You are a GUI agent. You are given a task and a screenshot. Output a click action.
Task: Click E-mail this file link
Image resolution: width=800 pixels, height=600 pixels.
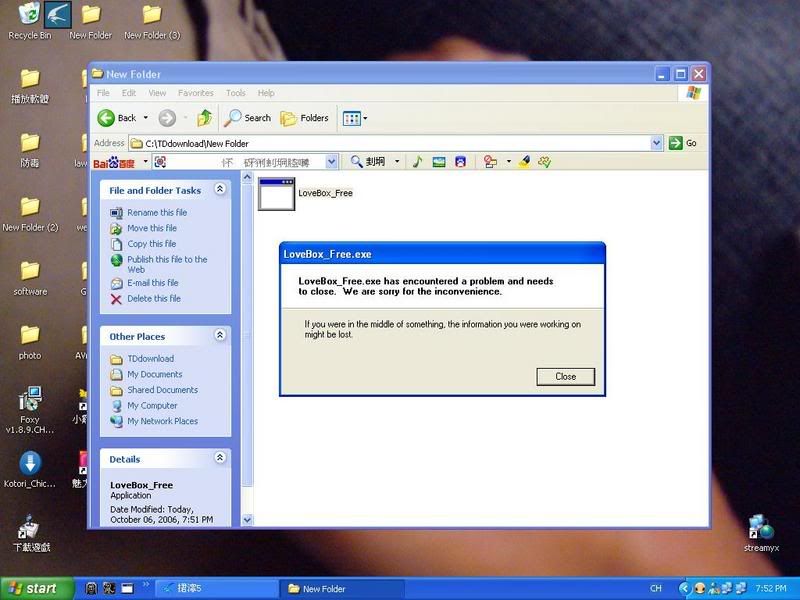click(x=153, y=283)
